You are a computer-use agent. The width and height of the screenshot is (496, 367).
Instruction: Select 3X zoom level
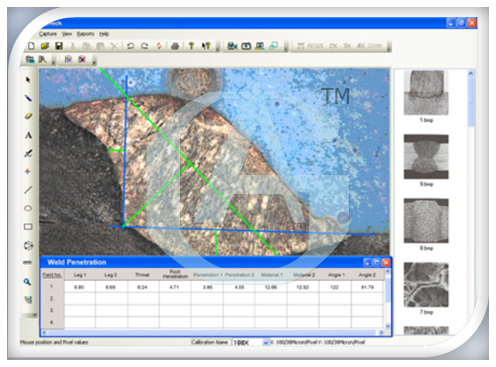347,46
